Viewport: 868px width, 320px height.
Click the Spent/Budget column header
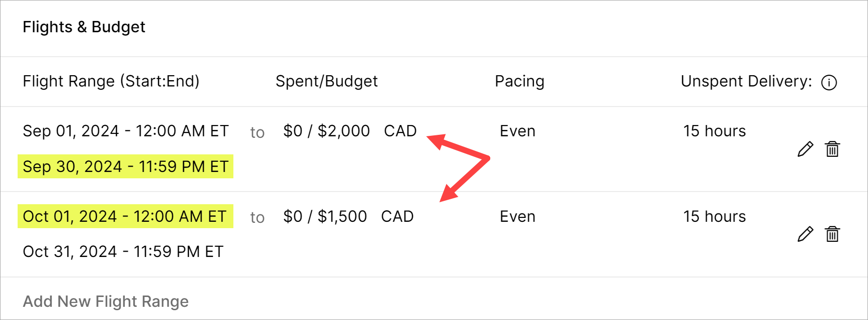coord(326,81)
